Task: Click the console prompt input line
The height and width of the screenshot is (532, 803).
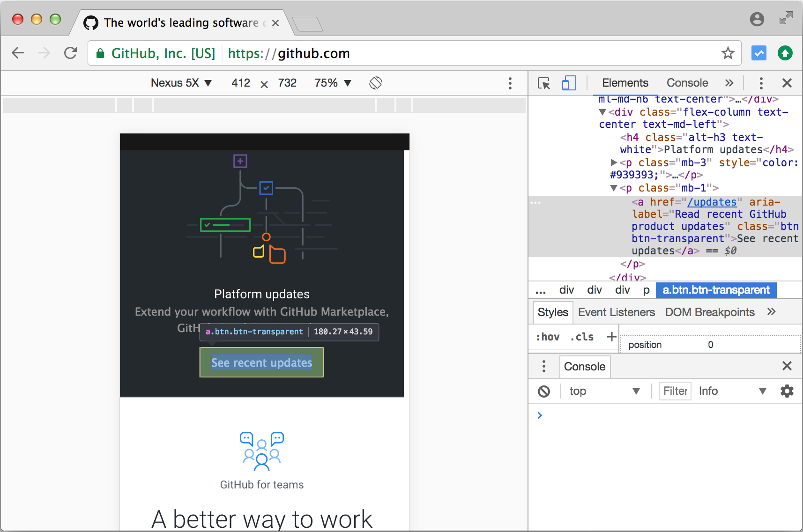Action: coord(665,415)
